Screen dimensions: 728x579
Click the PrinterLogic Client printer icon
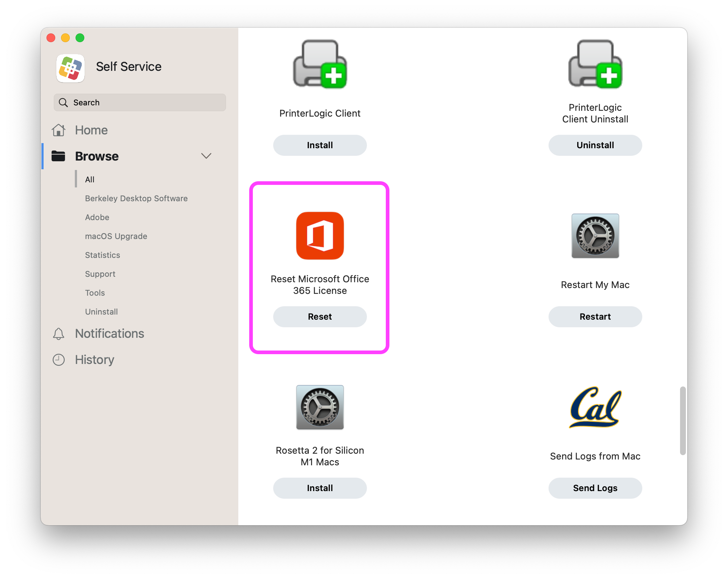coord(320,64)
